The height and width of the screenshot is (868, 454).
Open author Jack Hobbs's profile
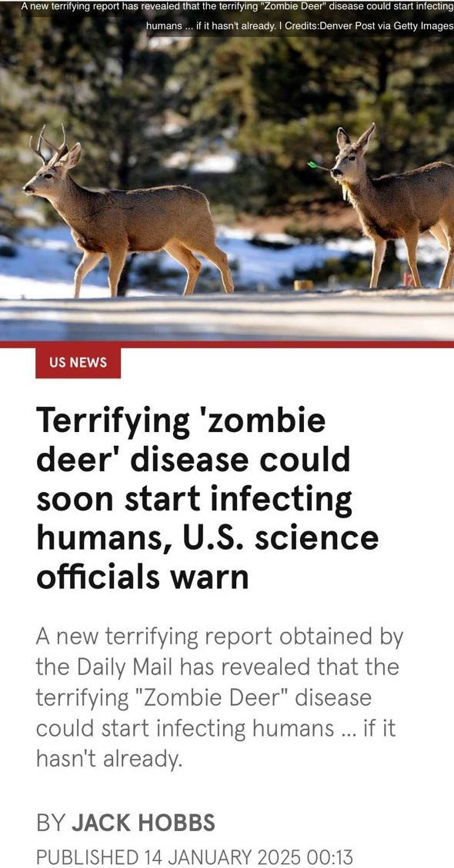tap(143, 823)
